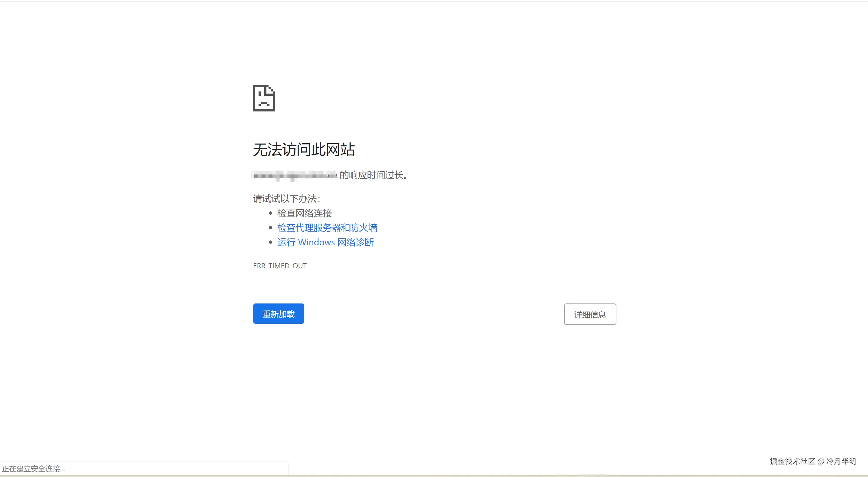Viewport: 868px width, 477px height.
Task: Click the 无法访问此网站 heading
Action: pyautogui.click(x=304, y=149)
